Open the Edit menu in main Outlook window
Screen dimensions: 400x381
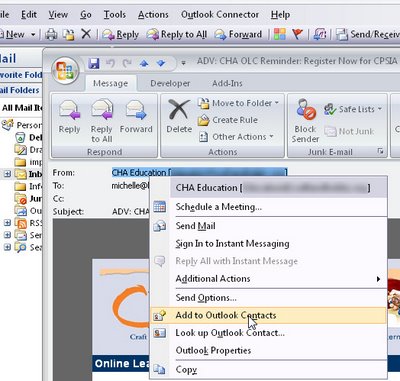(29, 15)
